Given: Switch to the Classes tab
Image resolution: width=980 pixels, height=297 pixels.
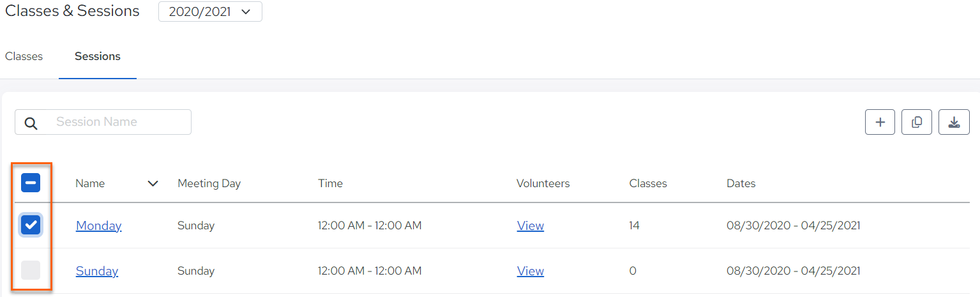Looking at the screenshot, I should click(x=24, y=56).
